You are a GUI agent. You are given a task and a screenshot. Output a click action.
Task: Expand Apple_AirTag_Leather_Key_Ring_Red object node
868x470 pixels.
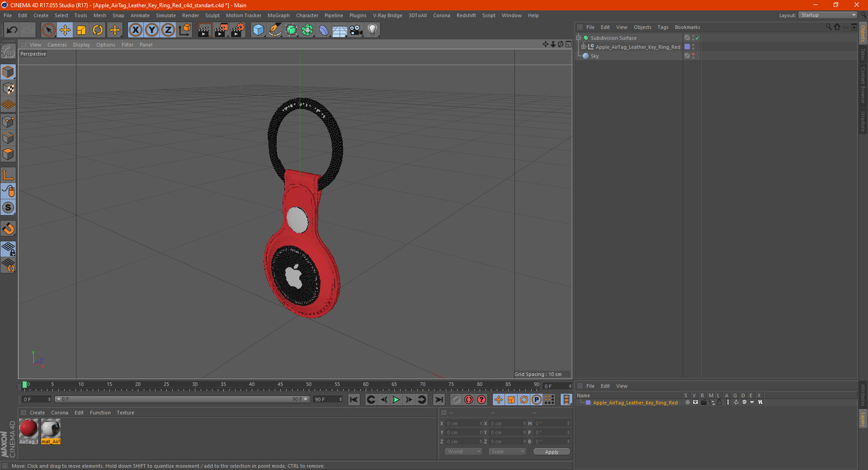tap(584, 47)
